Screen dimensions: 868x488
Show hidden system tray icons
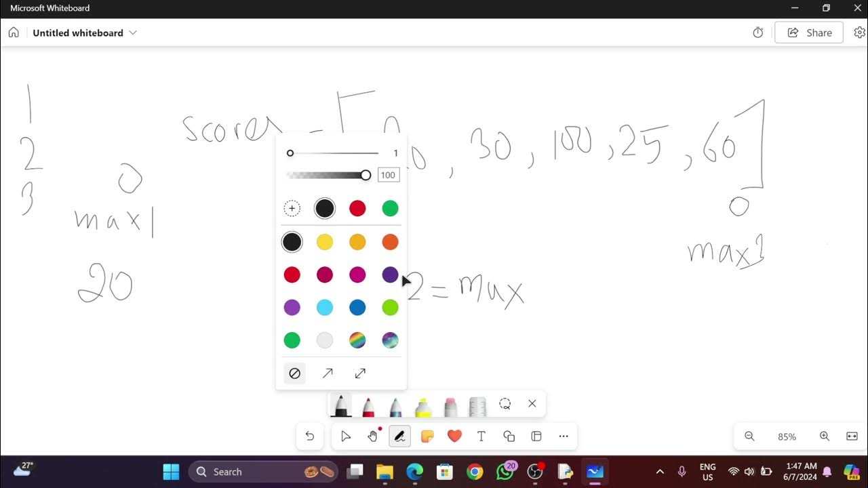point(660,472)
